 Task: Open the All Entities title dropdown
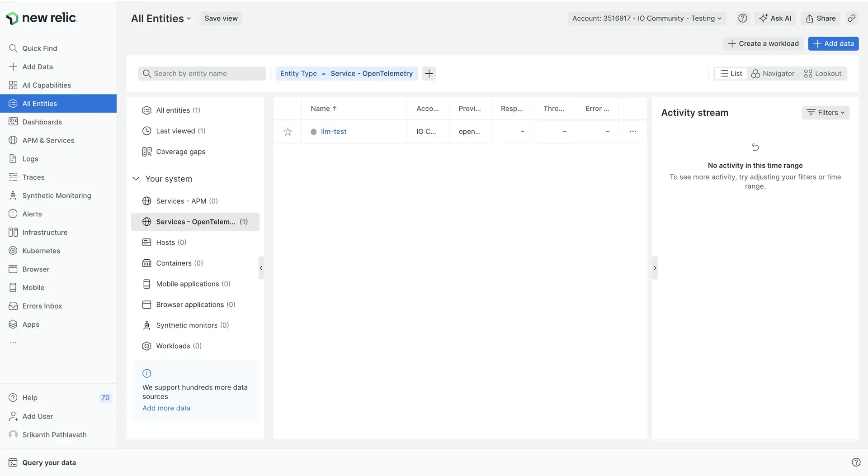tap(161, 19)
